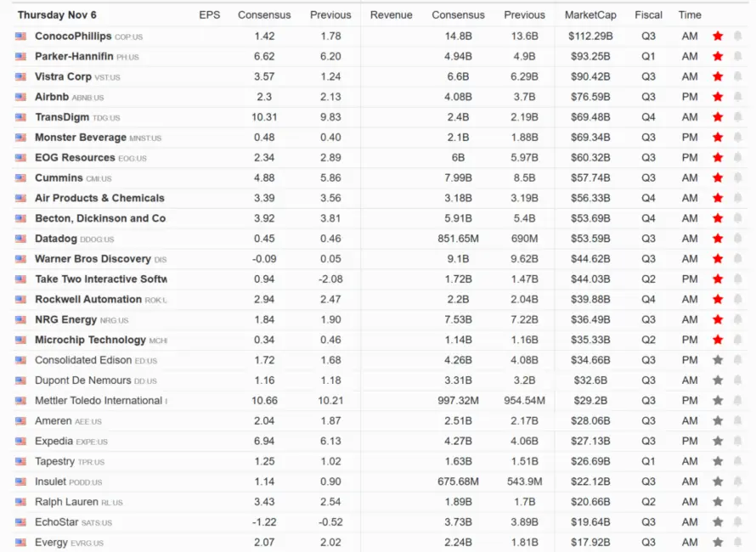756x552 pixels.
Task: Click the EPS column header
Action: [x=209, y=15]
